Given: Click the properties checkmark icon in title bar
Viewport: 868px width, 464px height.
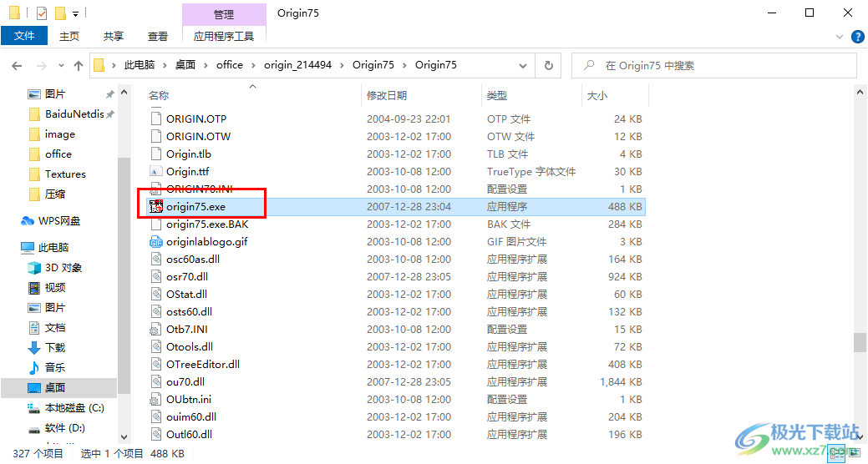Looking at the screenshot, I should pyautogui.click(x=42, y=13).
